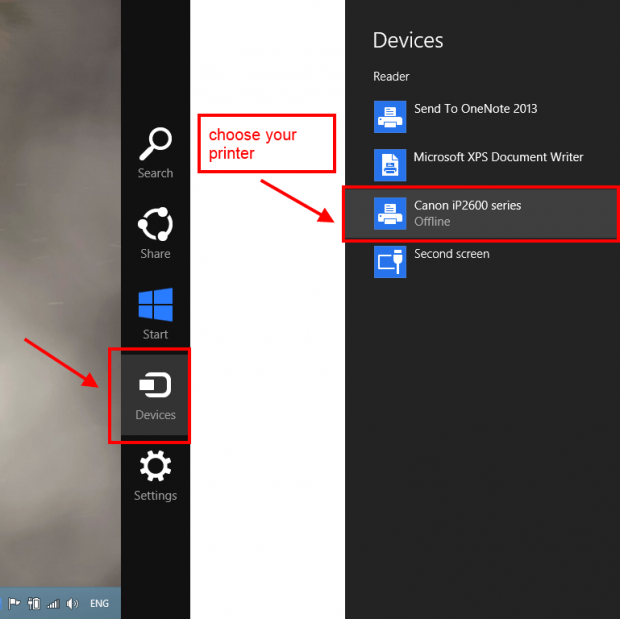Click the battery power tray icon
This screenshot has height=619, width=620.
[x=34, y=603]
